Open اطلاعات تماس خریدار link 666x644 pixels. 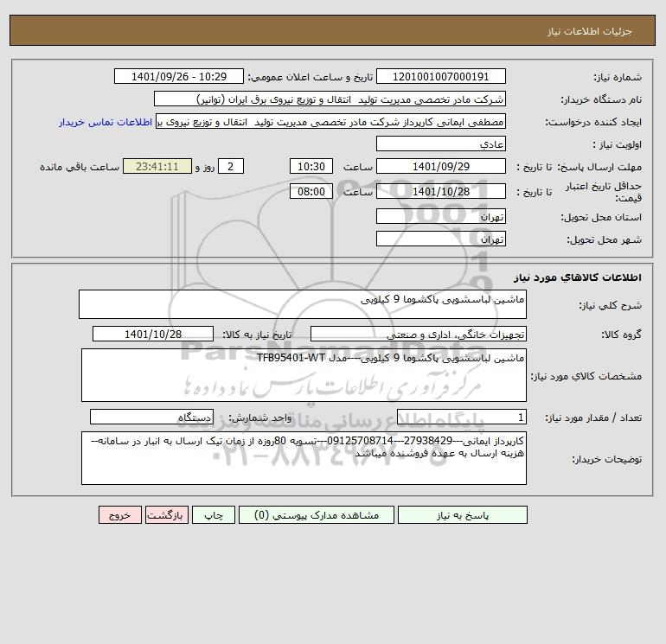pos(106,122)
